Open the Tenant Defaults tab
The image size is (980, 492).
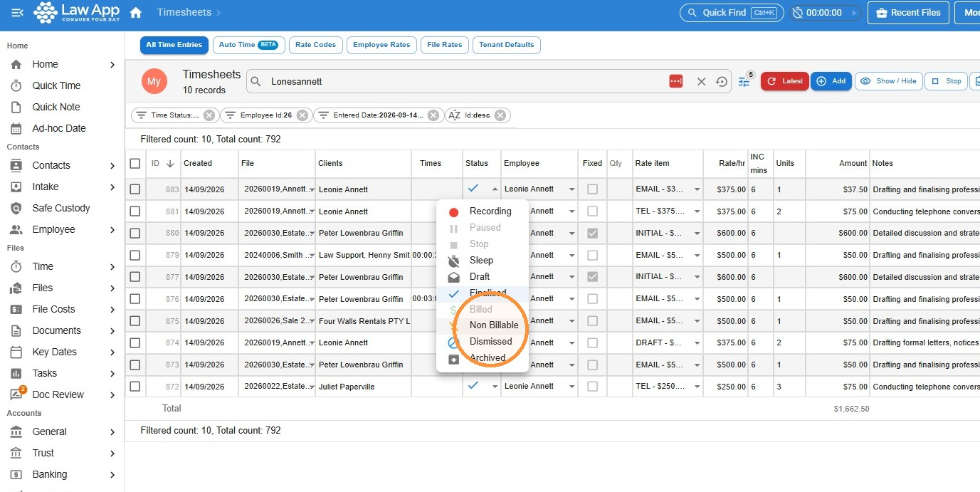(507, 45)
